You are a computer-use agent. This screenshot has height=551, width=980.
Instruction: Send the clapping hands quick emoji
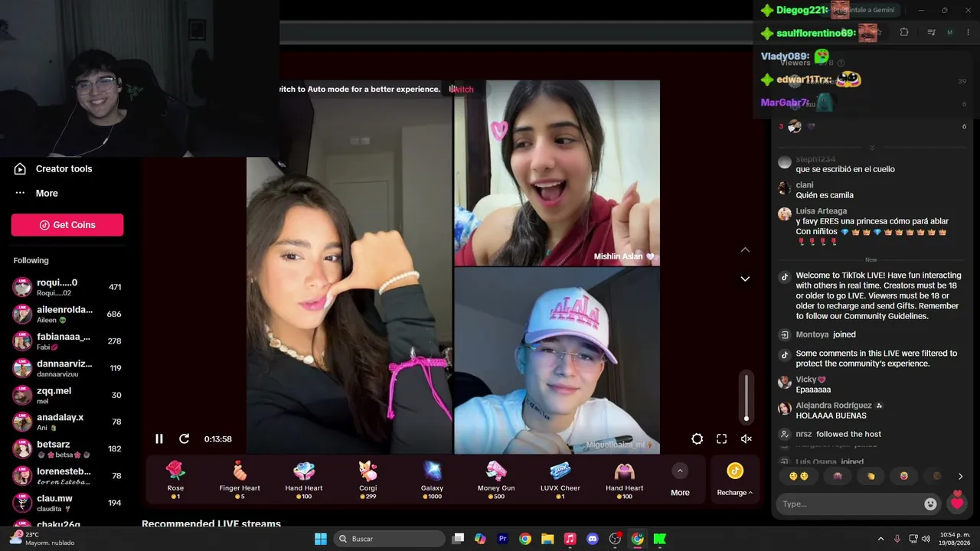click(x=871, y=476)
